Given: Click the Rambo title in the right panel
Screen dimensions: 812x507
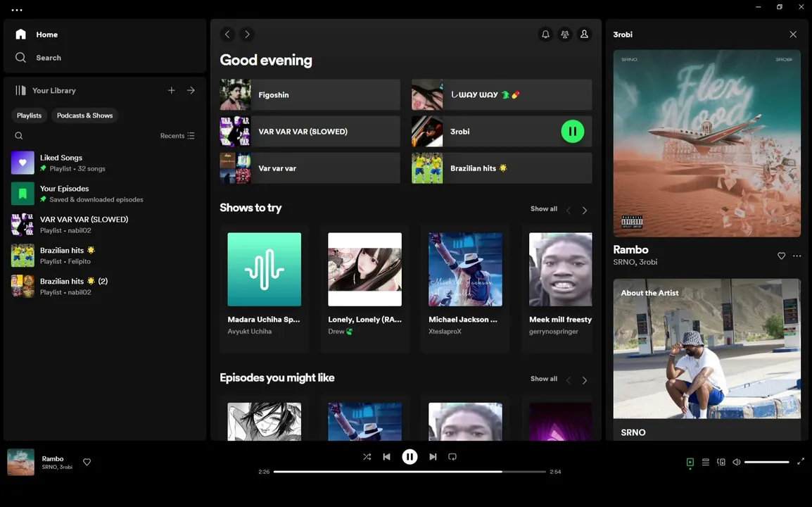Looking at the screenshot, I should pyautogui.click(x=630, y=250).
